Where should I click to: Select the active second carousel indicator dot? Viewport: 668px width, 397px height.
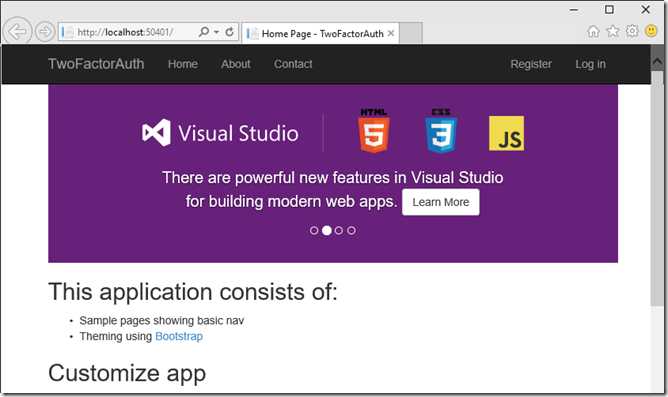point(327,230)
